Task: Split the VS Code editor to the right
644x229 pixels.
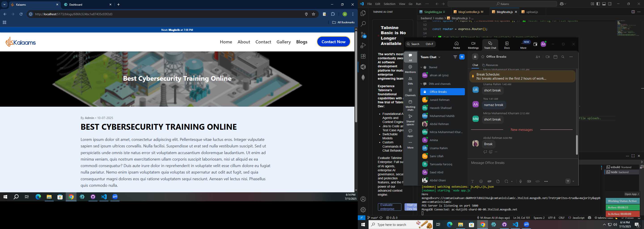Action: tap(633, 12)
